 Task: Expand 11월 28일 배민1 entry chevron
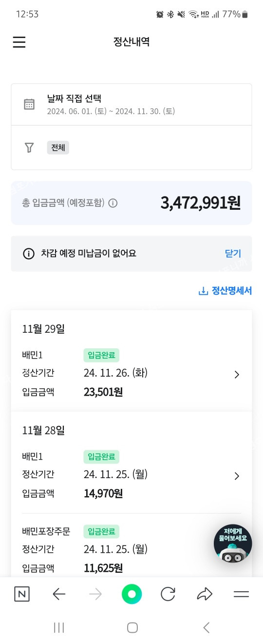tap(237, 476)
